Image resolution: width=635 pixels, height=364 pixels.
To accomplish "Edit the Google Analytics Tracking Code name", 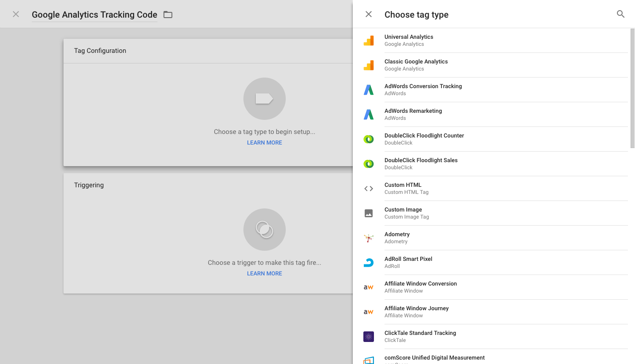I will click(x=94, y=15).
